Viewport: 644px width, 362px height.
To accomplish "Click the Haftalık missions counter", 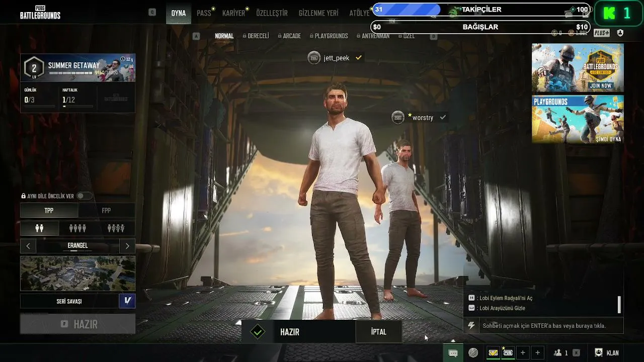I will coord(76,97).
